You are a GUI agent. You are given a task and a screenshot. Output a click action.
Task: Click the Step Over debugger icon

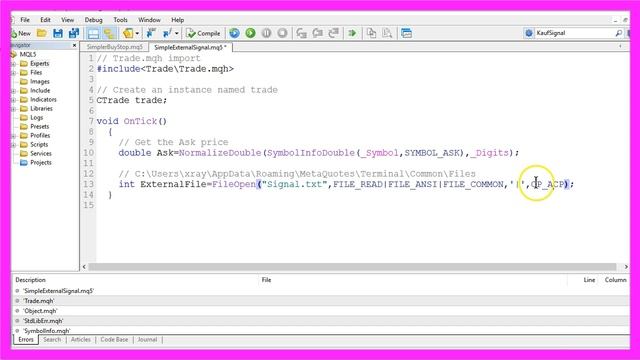click(318, 33)
